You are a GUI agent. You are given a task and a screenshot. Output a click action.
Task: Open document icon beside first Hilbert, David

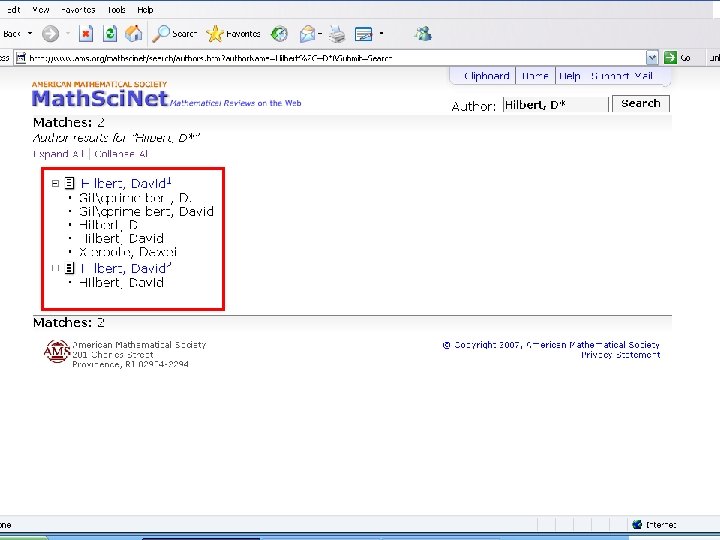[69, 183]
